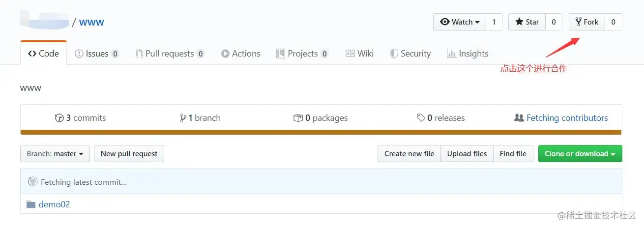Click the New pull request button
The image size is (644, 228).
point(129,154)
